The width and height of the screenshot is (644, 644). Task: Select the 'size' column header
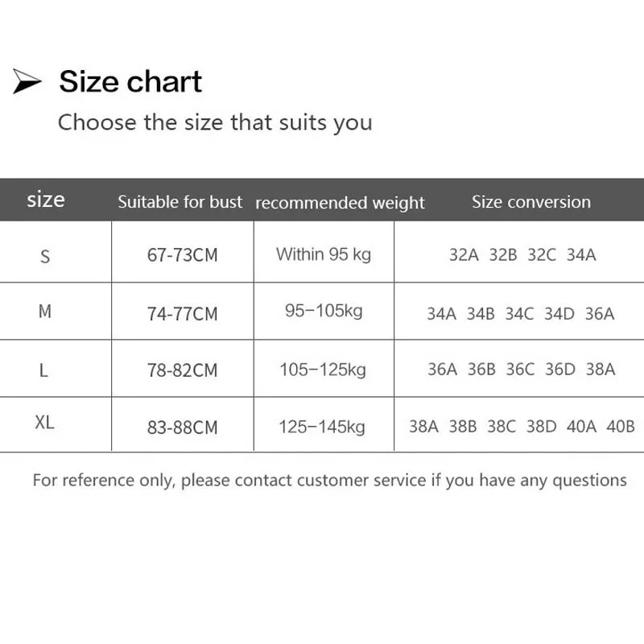click(46, 200)
